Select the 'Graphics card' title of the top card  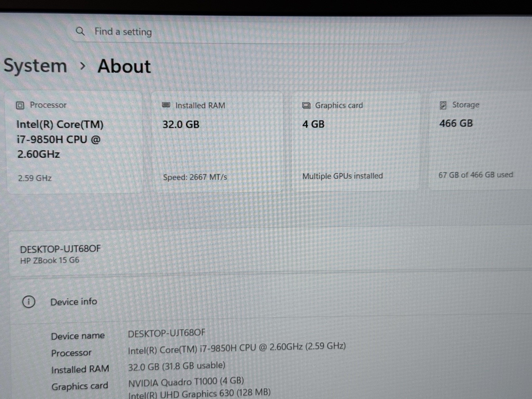point(339,105)
